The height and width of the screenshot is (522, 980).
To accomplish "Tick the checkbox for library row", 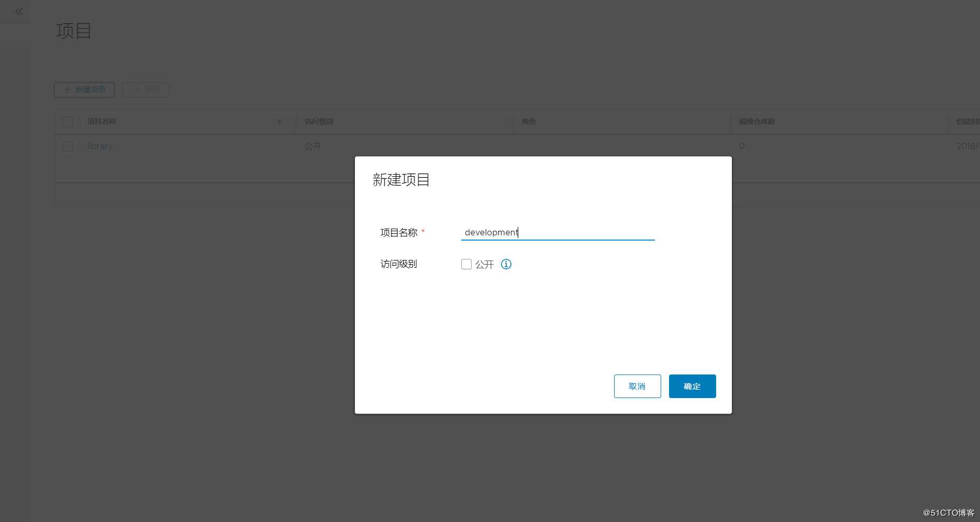I will click(68, 146).
